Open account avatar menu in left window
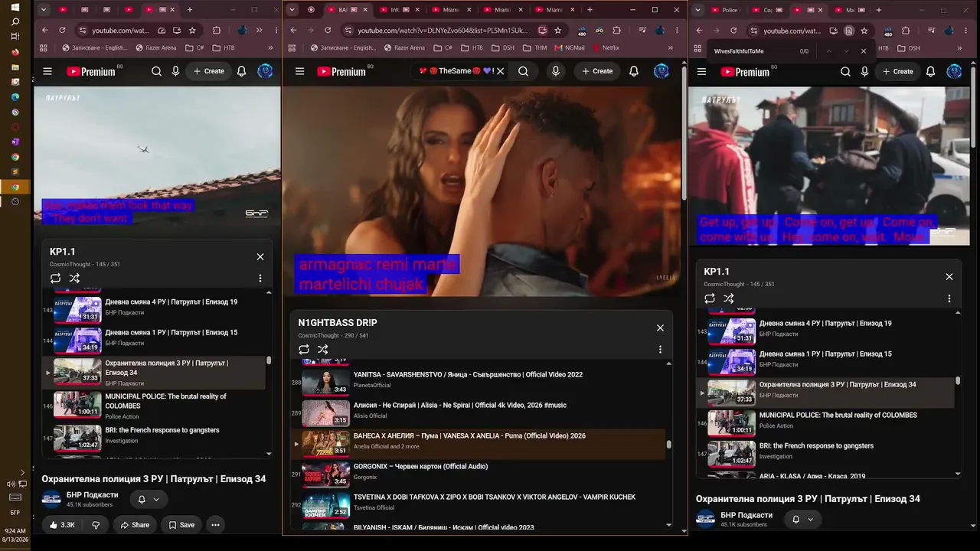Image resolution: width=980 pixels, height=551 pixels. pyautogui.click(x=265, y=71)
